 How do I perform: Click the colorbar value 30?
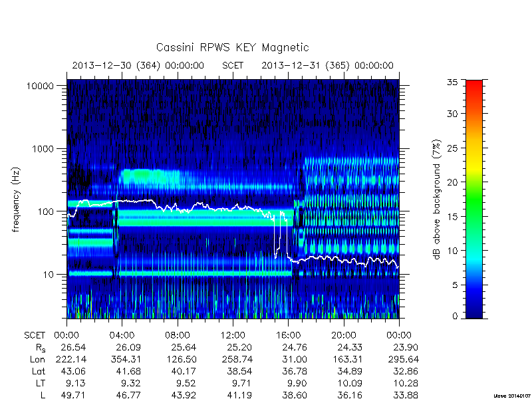452,114
